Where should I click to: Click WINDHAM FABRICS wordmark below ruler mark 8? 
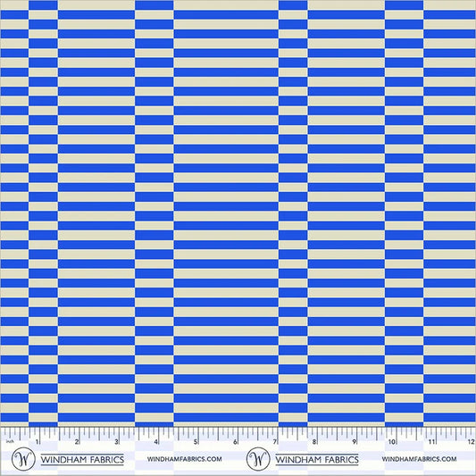click(x=317, y=460)
